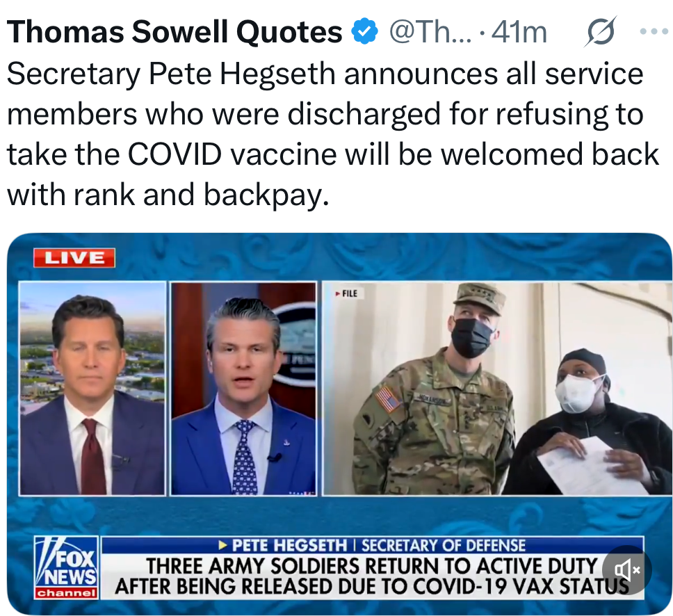Click the SECRETARY OF DEFENSE chyron title

pos(444,546)
